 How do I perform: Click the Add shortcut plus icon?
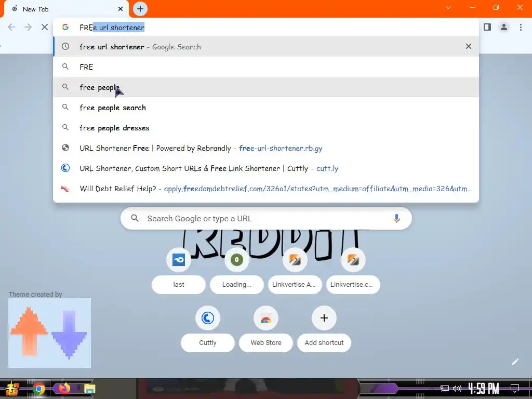click(324, 318)
